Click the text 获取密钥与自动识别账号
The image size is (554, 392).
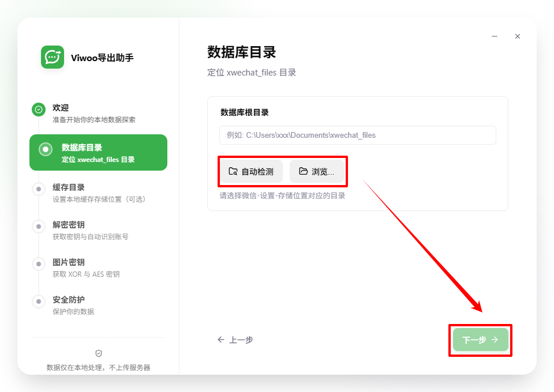[x=91, y=237]
